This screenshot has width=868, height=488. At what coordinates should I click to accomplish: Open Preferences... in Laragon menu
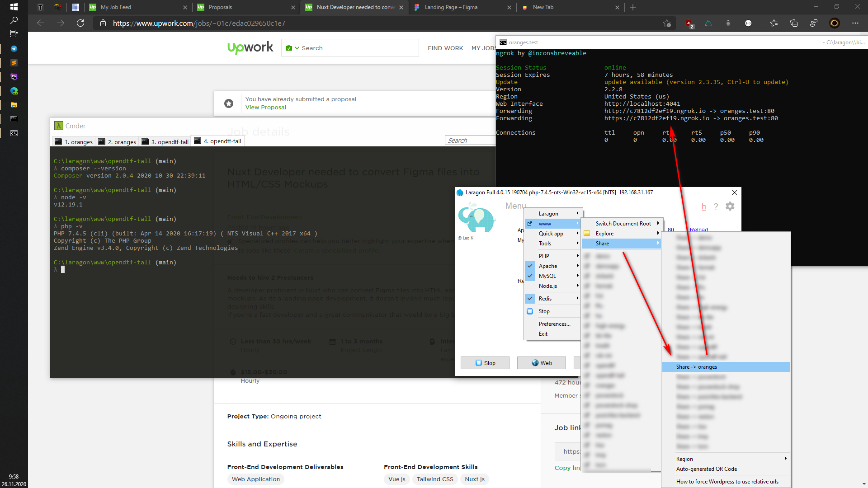point(552,324)
